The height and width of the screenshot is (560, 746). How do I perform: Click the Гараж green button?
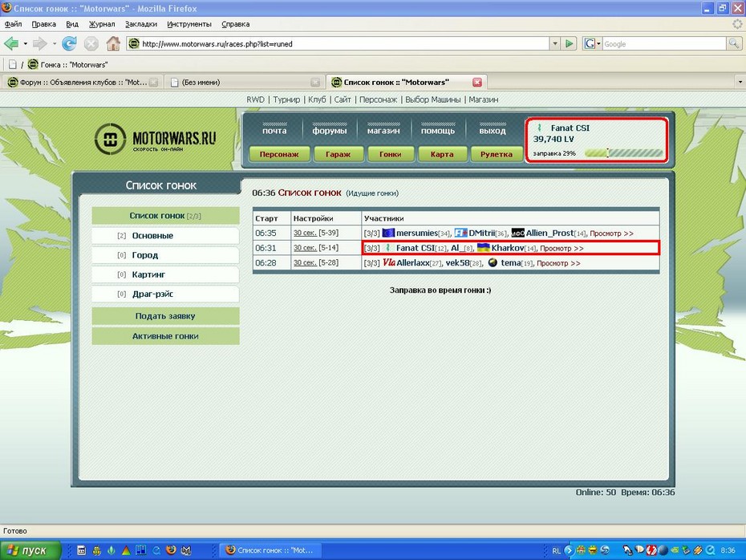point(339,154)
